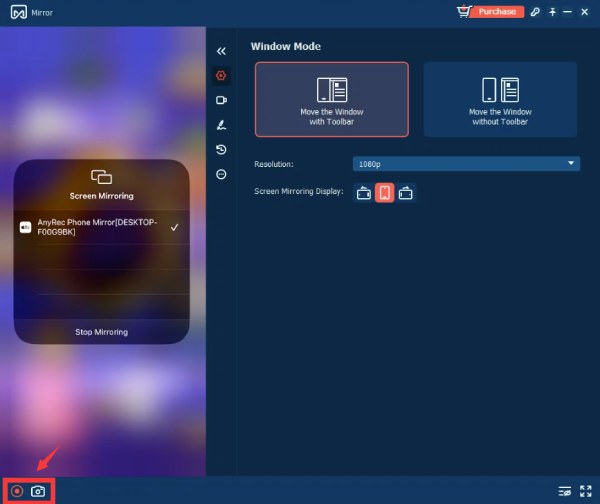The height and width of the screenshot is (504, 600).
Task: Open the Resolution 1080p dropdown
Action: pyautogui.click(x=466, y=163)
